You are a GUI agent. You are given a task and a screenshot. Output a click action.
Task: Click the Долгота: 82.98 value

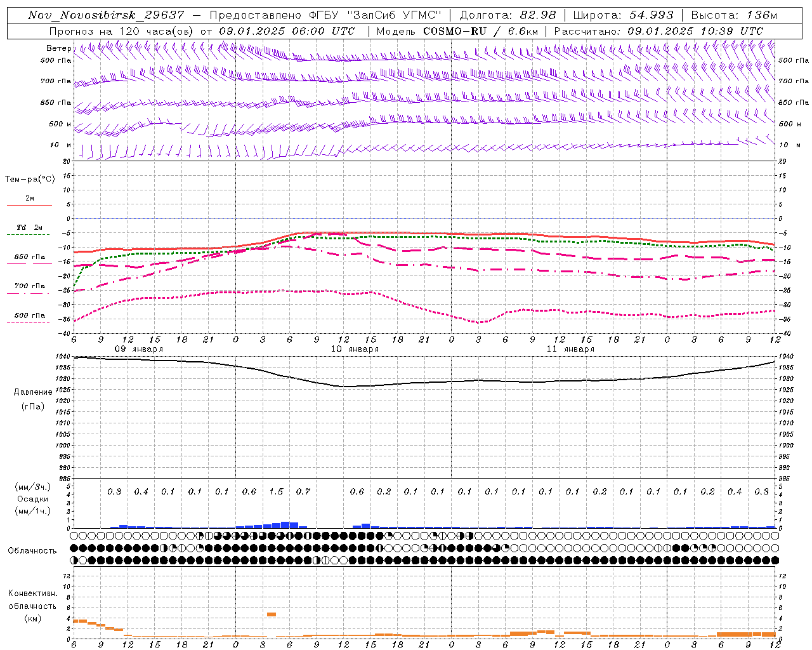tap(507, 15)
